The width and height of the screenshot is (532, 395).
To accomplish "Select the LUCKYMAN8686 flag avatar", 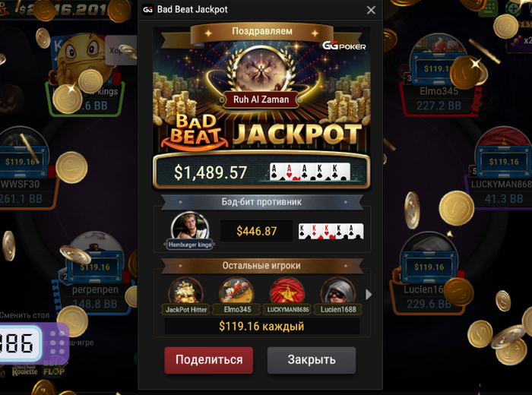I will coord(287,291).
